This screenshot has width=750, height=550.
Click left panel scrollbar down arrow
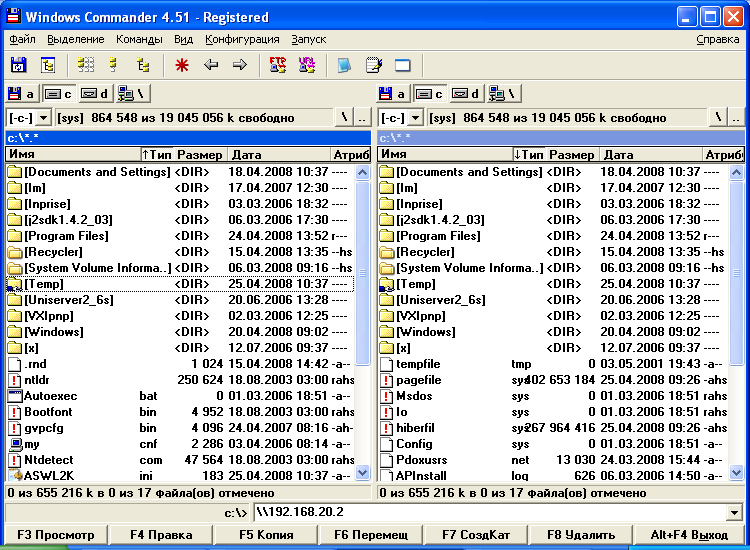click(363, 473)
